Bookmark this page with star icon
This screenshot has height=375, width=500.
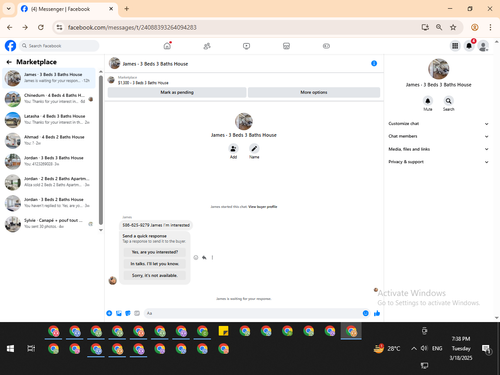pyautogui.click(x=453, y=27)
